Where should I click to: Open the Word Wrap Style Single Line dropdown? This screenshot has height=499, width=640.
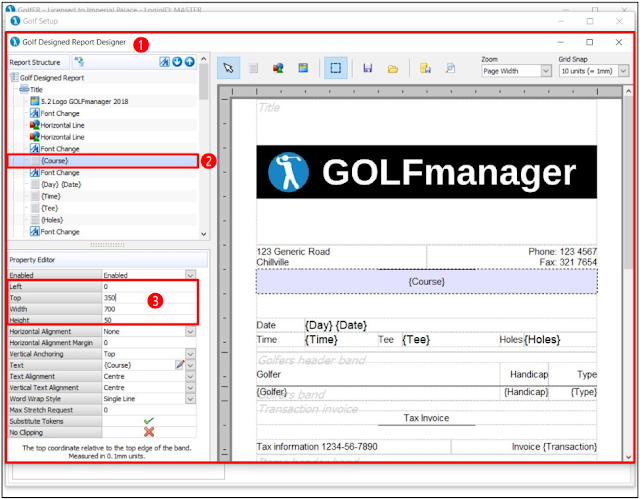click(190, 399)
